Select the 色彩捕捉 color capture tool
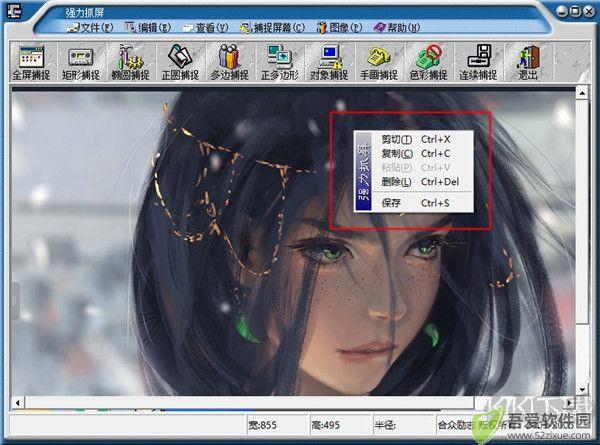 pos(429,62)
